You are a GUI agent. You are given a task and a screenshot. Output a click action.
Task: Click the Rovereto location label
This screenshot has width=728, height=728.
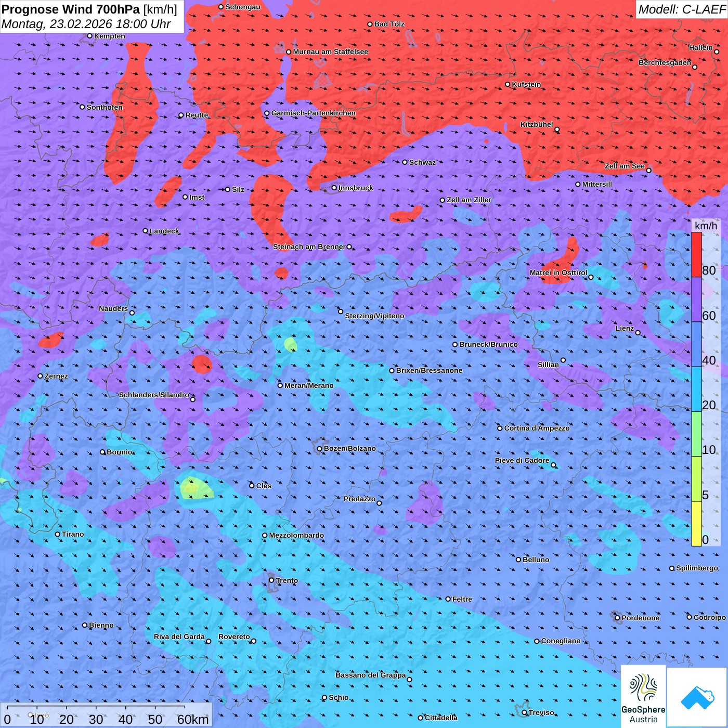tap(234, 636)
